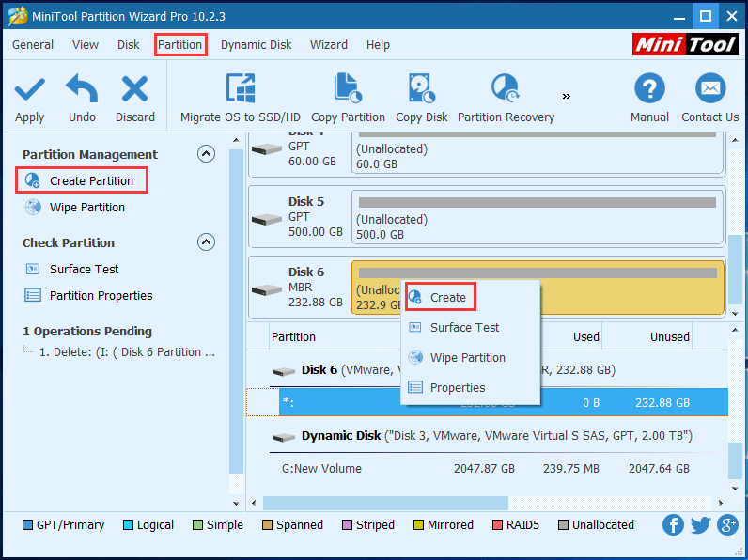Open the Dynamic Disk menu

(x=257, y=45)
